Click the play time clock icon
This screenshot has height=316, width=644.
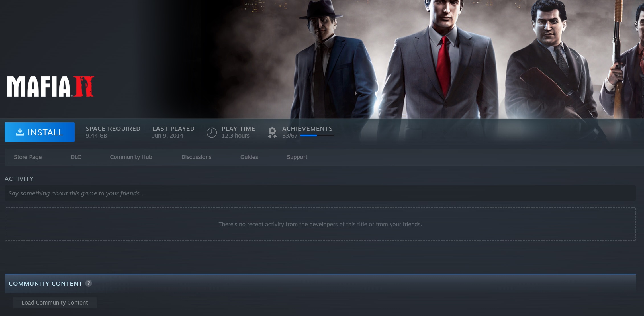212,132
